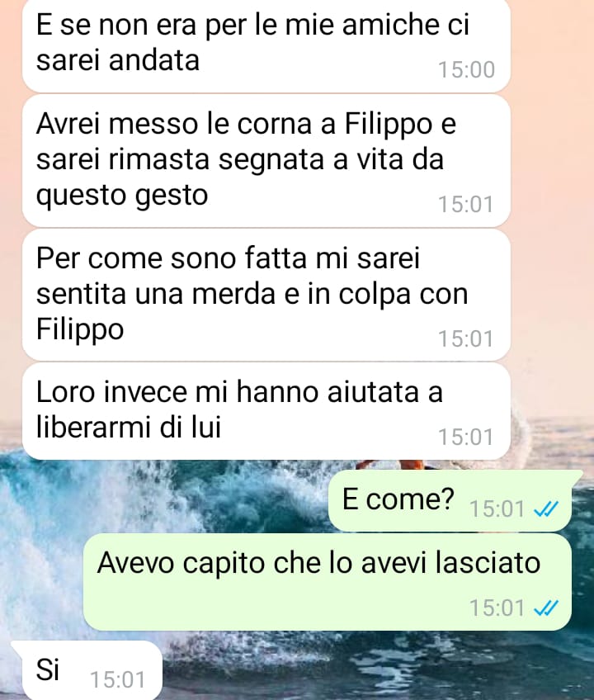Screen dimensions: 594x700
Task: Tap the double-check ticks on 'Avevo capito' message
Action: coord(546,608)
